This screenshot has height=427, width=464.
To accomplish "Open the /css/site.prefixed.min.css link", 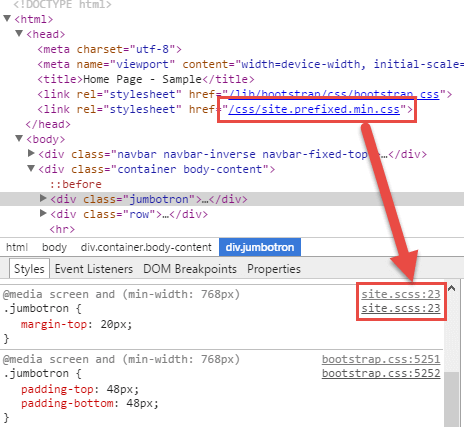I will 314,109.
